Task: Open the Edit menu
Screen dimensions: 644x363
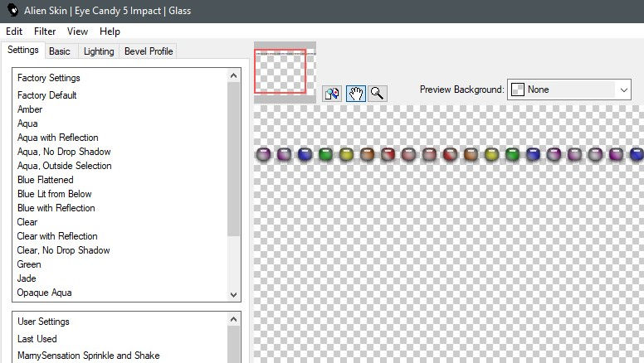Action: (x=14, y=31)
